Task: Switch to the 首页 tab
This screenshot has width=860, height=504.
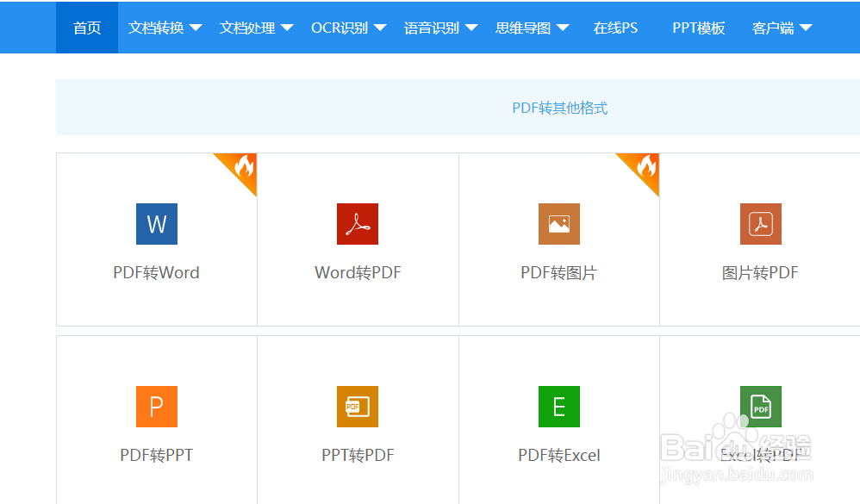Action: pyautogui.click(x=86, y=27)
